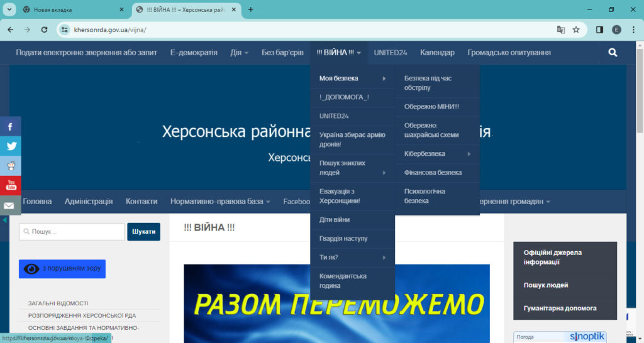Expand the Кібербезпека submenu
The image size is (644, 343).
click(437, 154)
